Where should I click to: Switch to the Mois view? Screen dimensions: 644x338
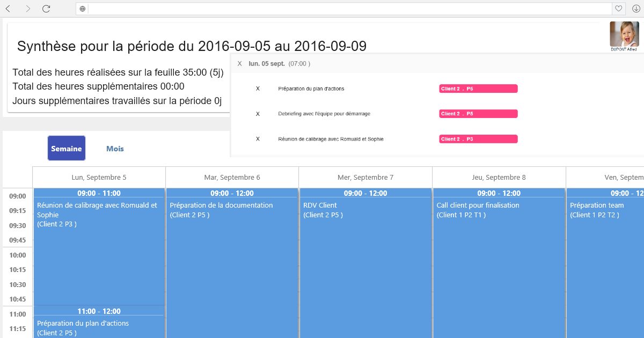pos(115,149)
